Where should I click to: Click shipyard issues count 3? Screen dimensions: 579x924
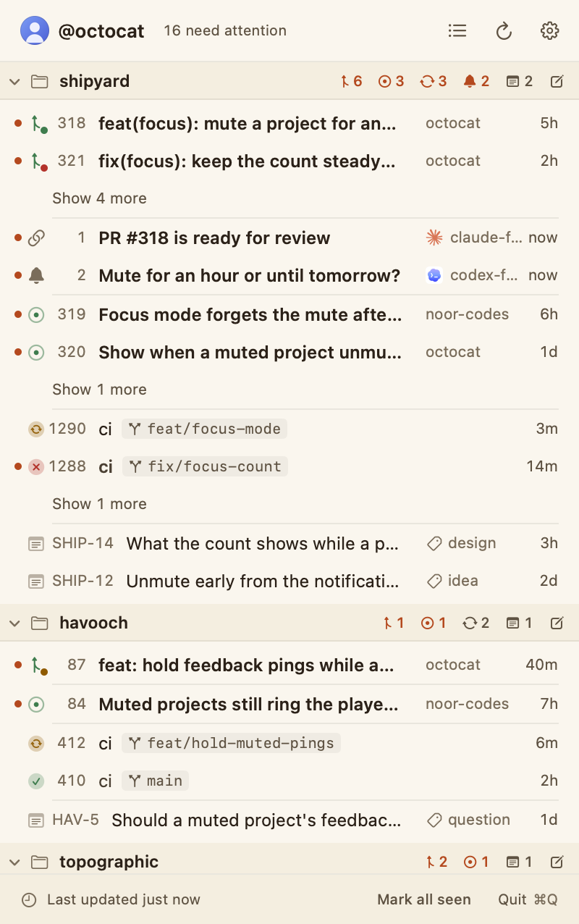[x=392, y=81]
